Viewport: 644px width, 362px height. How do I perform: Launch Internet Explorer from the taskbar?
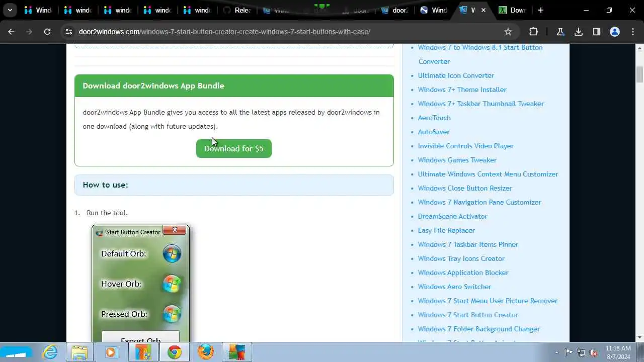pyautogui.click(x=50, y=352)
